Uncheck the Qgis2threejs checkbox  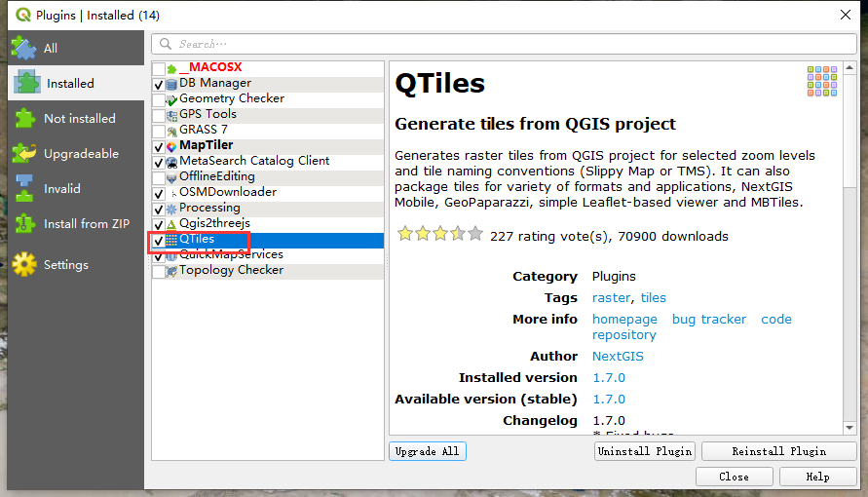(159, 224)
